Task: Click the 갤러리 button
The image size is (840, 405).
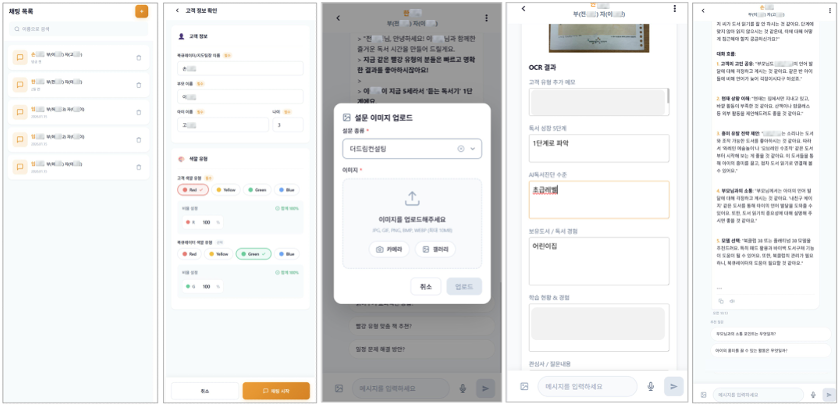Action: [435, 249]
